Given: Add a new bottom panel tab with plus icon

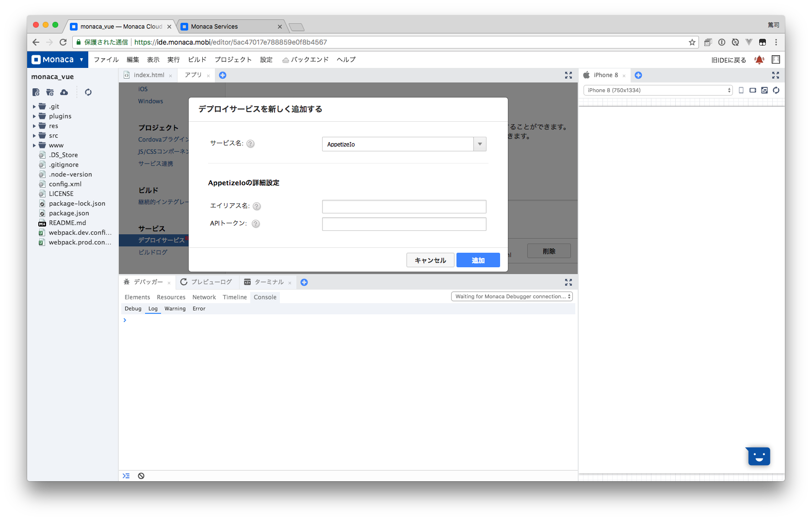Looking at the screenshot, I should click(304, 282).
